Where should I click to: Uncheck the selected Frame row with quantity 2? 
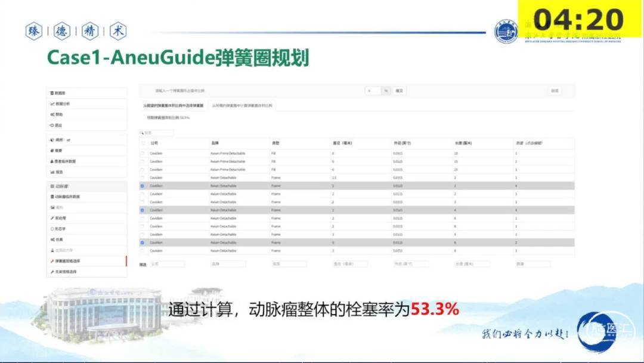[143, 242]
